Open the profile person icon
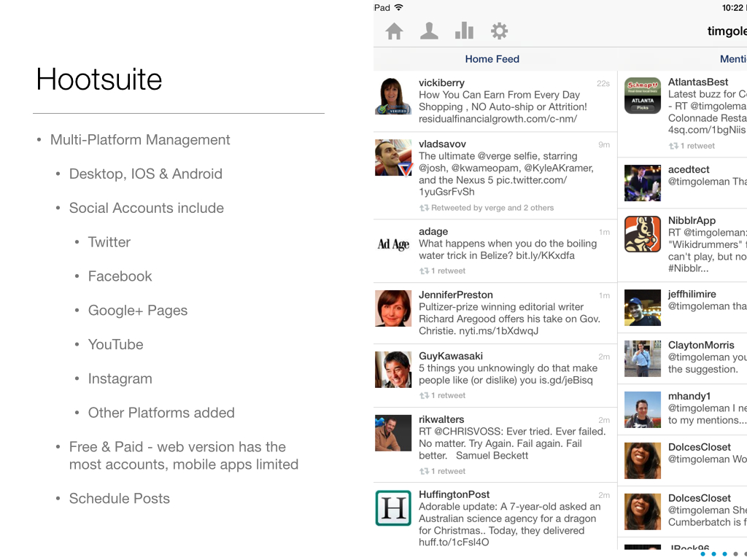Viewport: 747px width, 560px height. pyautogui.click(x=429, y=31)
